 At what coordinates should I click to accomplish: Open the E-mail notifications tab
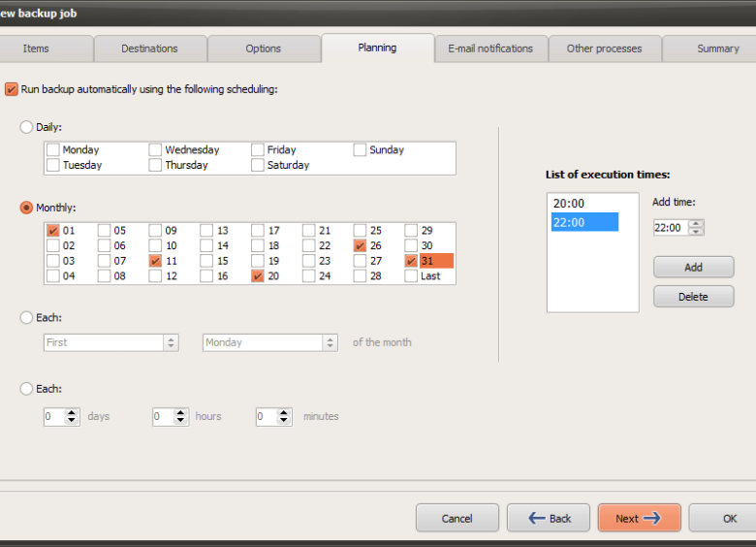pos(490,48)
